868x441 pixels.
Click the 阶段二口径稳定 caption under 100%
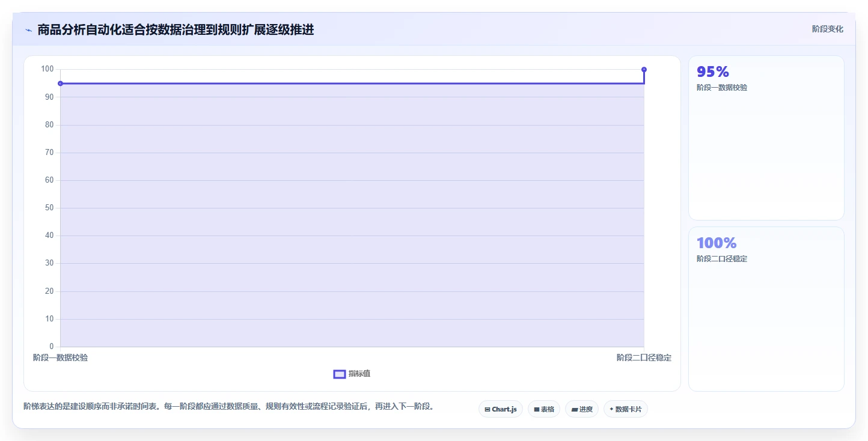[722, 259]
